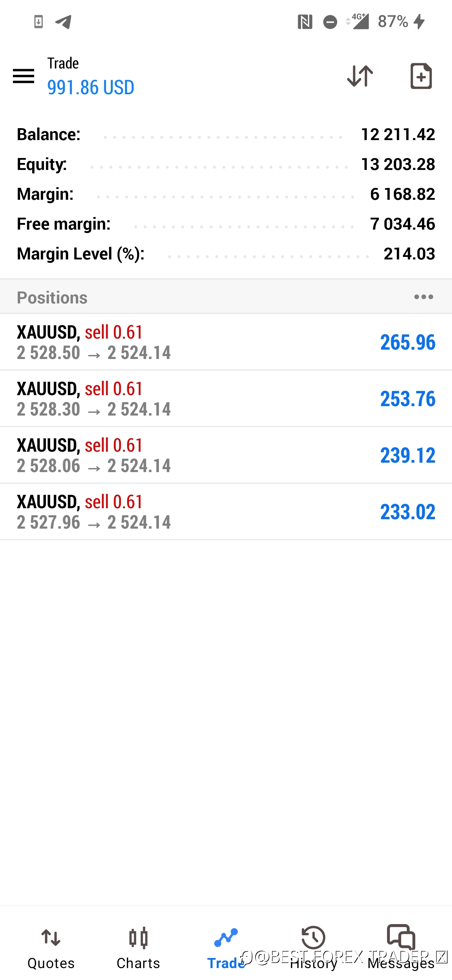Tap the Charts candlestick icon
Screen dimensions: 452x980
(x=138, y=938)
